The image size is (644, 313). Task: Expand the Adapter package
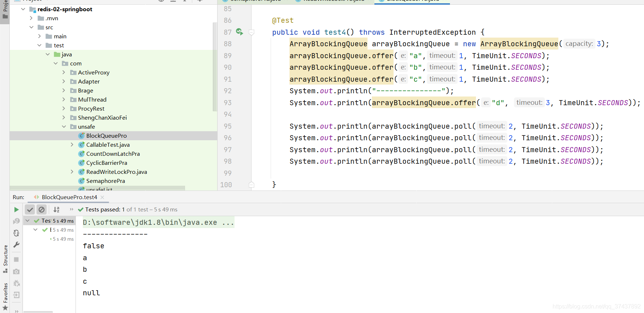coord(64,81)
